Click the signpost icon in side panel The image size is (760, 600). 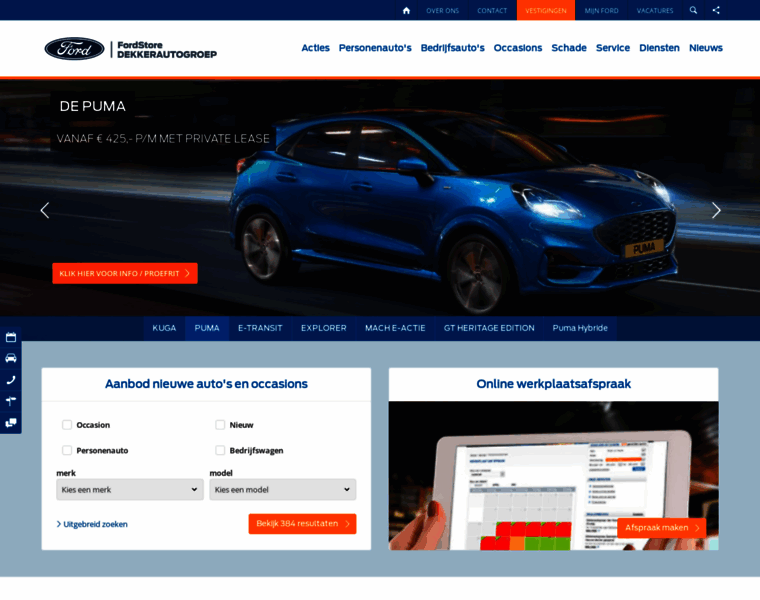[11, 401]
